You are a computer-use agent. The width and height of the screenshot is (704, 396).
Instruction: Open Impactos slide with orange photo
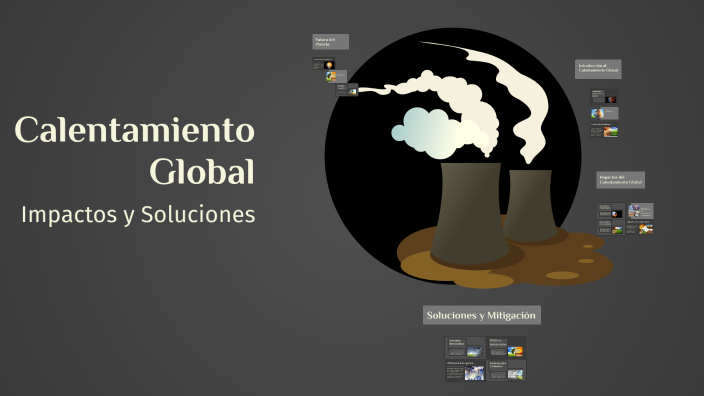tap(640, 227)
